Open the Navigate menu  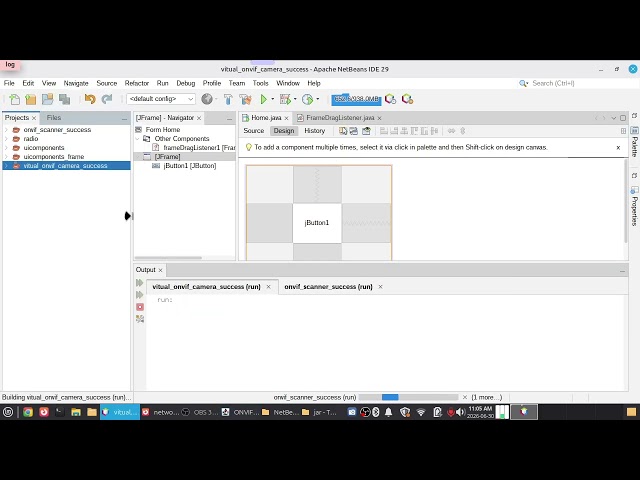click(76, 83)
